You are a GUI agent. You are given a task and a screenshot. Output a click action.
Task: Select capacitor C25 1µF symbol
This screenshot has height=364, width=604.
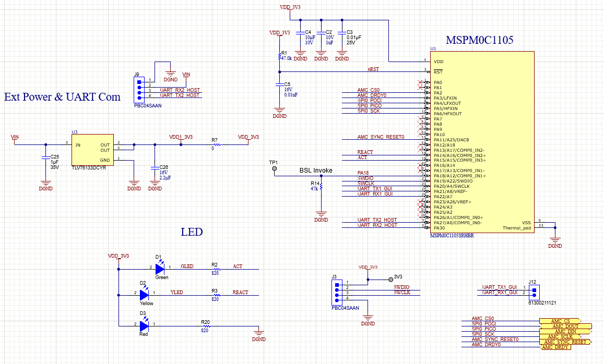click(x=46, y=156)
